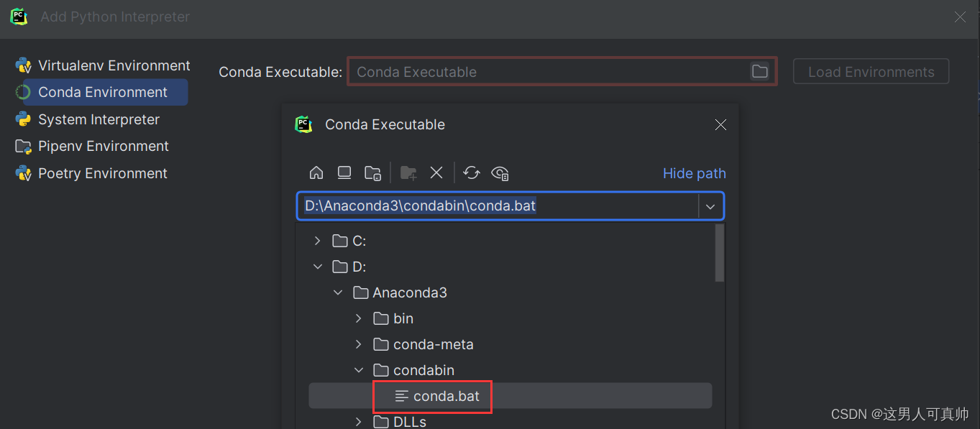Screen dimensions: 980x429
Task: Expand the C: drive node
Action: point(318,241)
